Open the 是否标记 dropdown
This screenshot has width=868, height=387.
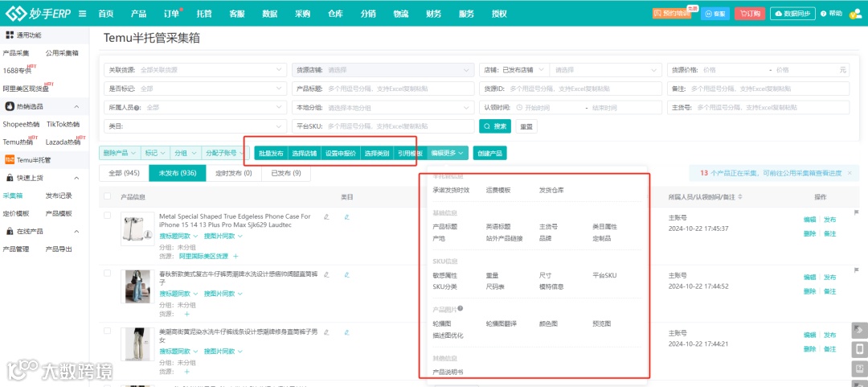195,89
